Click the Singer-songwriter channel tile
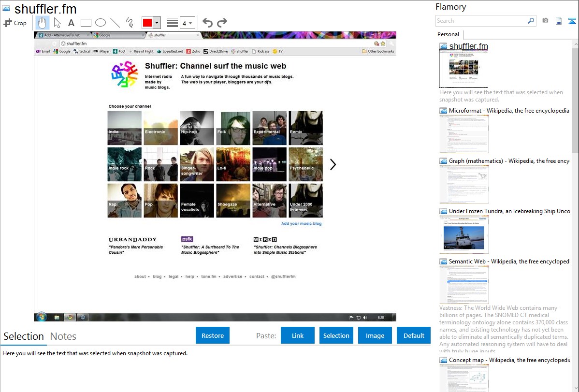Viewport: 579px width, 392px height. coord(197,164)
